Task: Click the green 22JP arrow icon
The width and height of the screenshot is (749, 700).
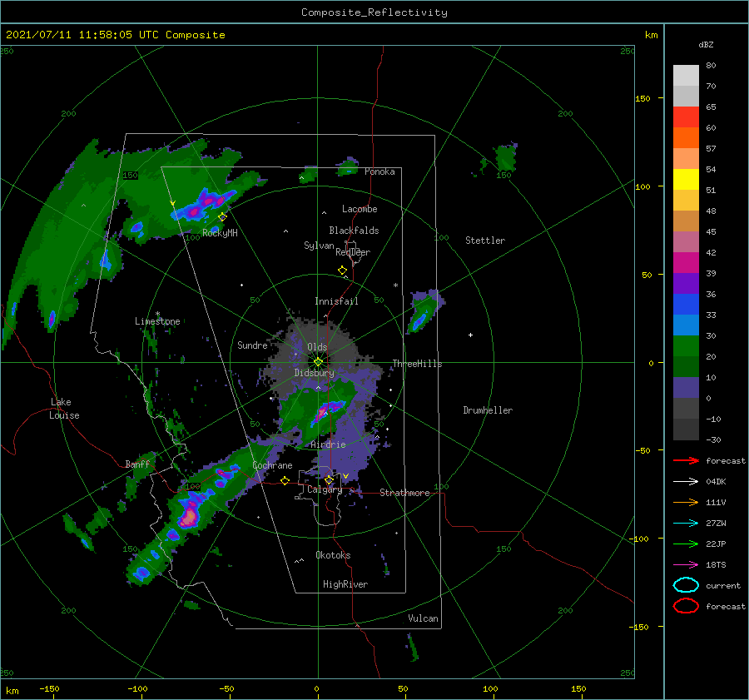Action: coord(686,544)
